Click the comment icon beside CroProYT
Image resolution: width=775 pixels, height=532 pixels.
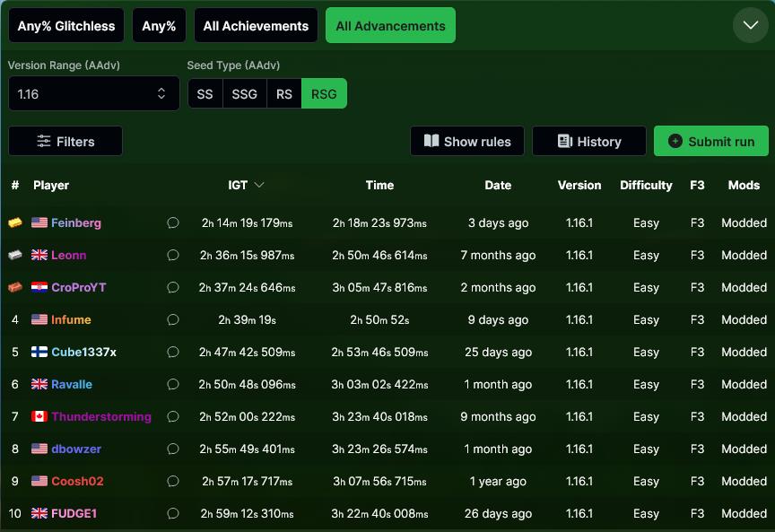click(173, 288)
